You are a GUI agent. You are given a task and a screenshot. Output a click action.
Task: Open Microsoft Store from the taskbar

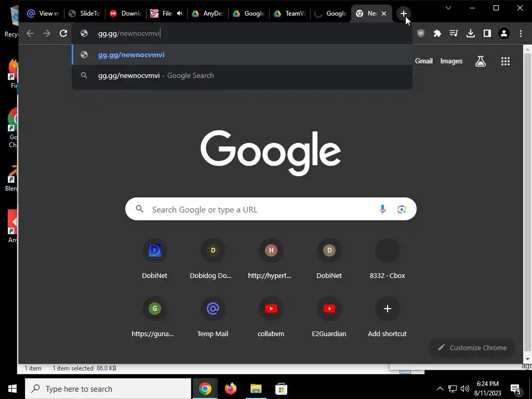pos(281,389)
